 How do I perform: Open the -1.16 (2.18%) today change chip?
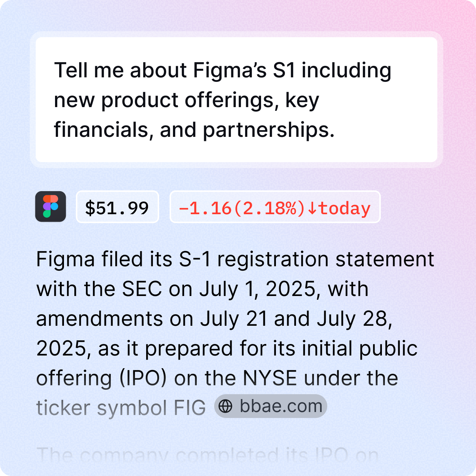[x=275, y=207]
